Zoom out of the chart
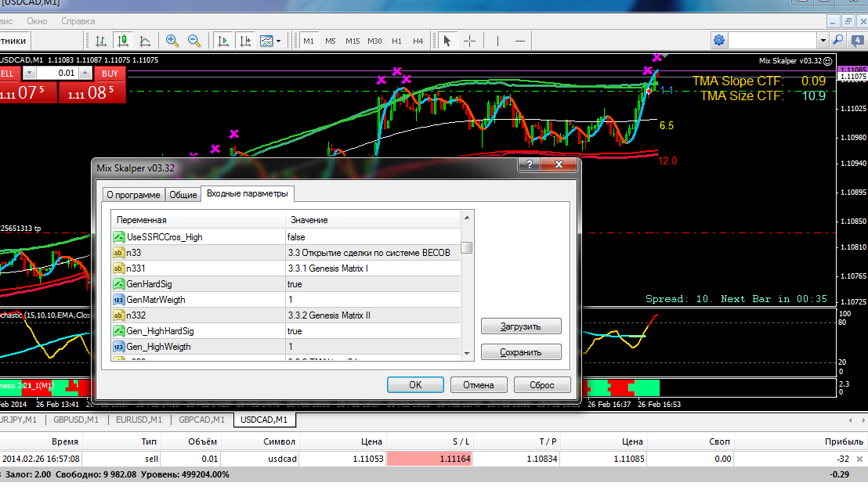 coord(193,41)
